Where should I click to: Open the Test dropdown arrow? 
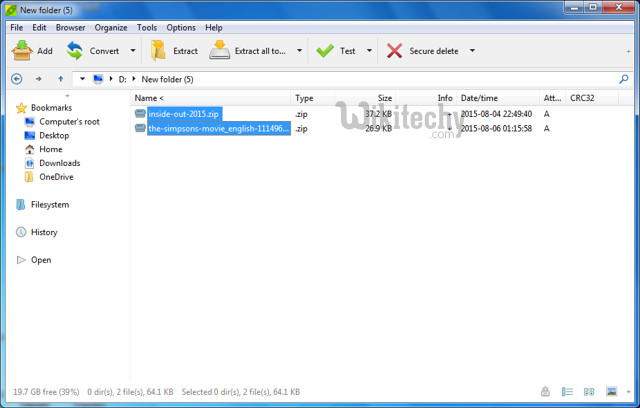pos(369,51)
